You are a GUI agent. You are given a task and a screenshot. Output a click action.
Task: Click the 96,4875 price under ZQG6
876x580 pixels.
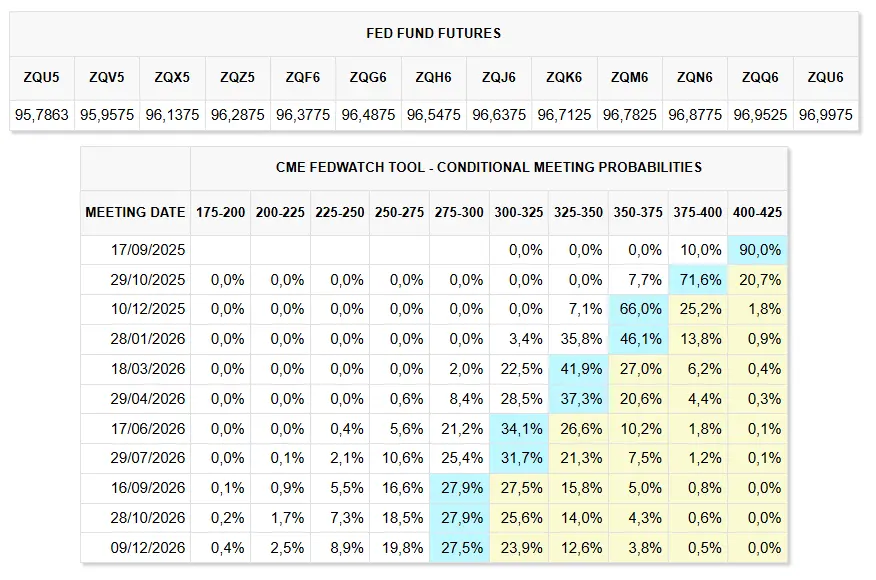[369, 115]
